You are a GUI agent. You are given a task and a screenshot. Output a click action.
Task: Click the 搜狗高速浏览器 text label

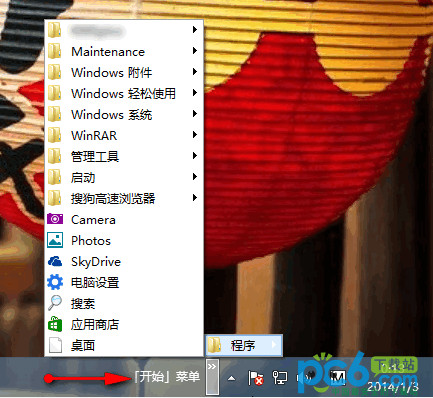coord(113,198)
